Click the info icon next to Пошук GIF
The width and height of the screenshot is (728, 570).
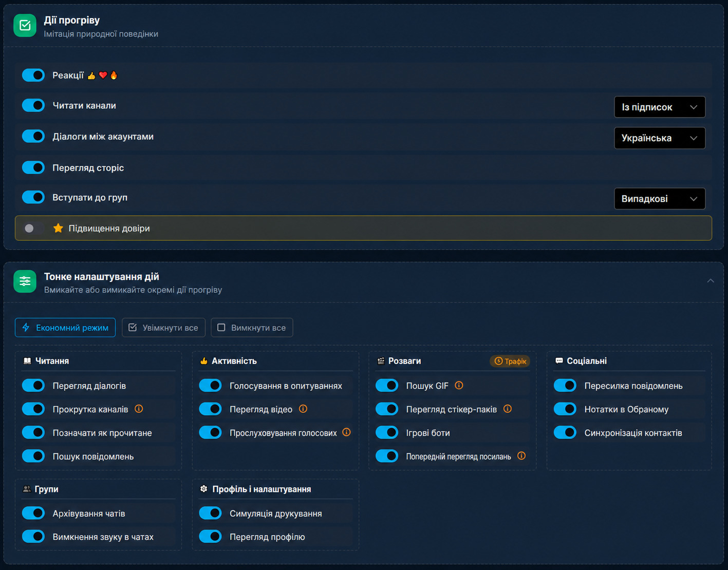tap(459, 385)
